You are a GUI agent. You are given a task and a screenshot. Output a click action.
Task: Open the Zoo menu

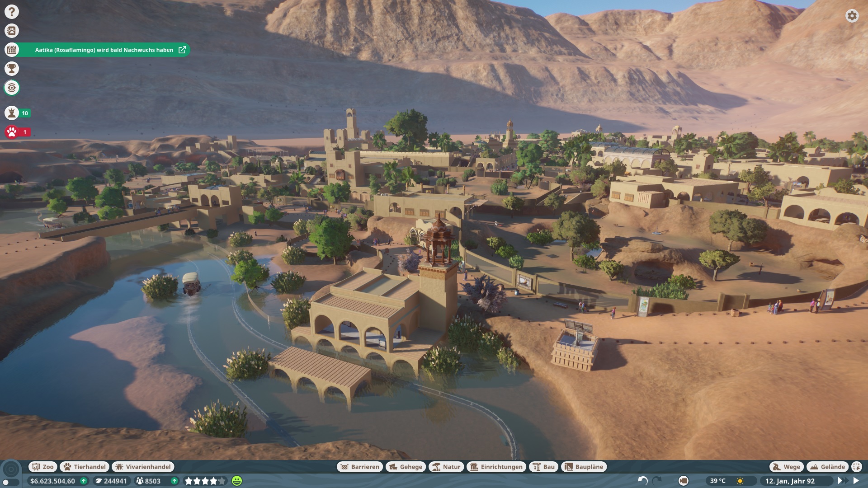click(x=43, y=467)
